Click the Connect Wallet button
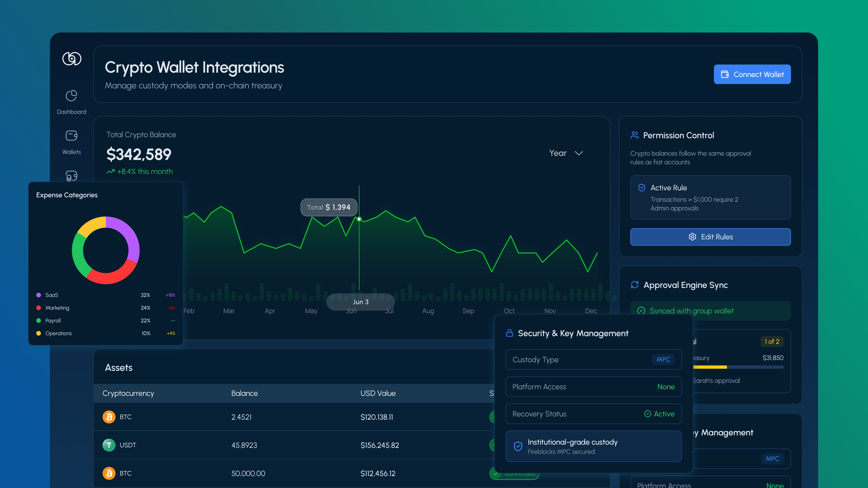 [x=752, y=75]
